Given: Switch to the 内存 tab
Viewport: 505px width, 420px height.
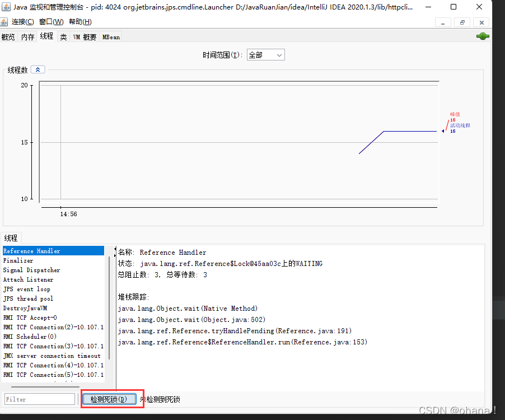Looking at the screenshot, I should pyautogui.click(x=27, y=37).
